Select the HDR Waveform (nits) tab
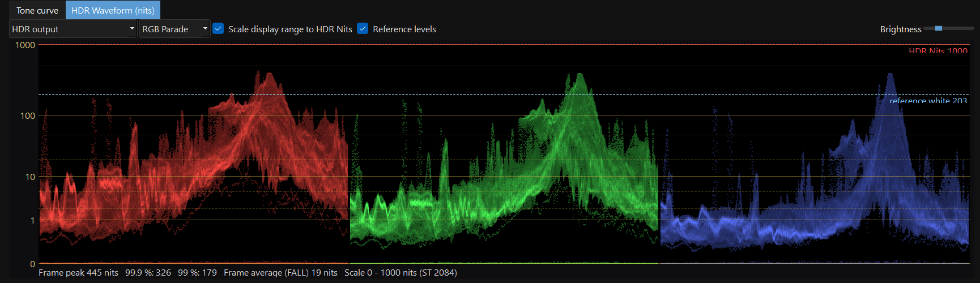The image size is (980, 283). (113, 10)
